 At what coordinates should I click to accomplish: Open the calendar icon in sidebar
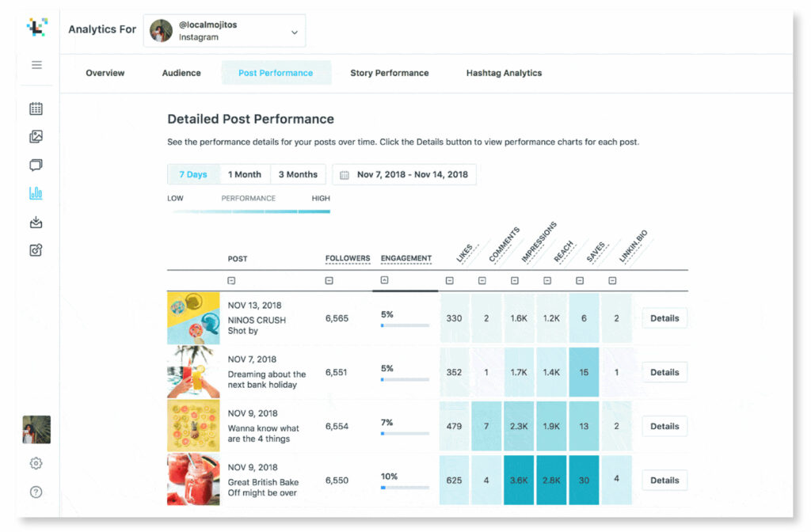tap(36, 109)
